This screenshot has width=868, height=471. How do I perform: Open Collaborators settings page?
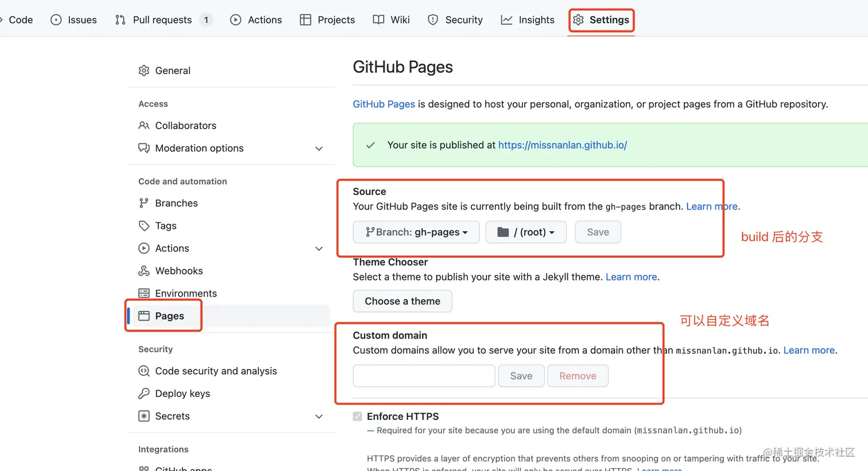coord(185,126)
